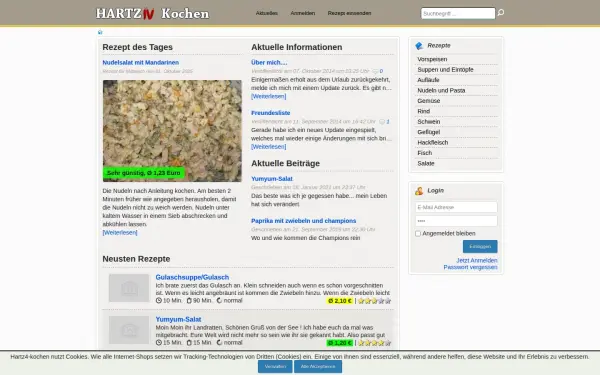Open Yumyum-Salat under Aktuelle Beiträge
600x375 pixels.
[272, 179]
